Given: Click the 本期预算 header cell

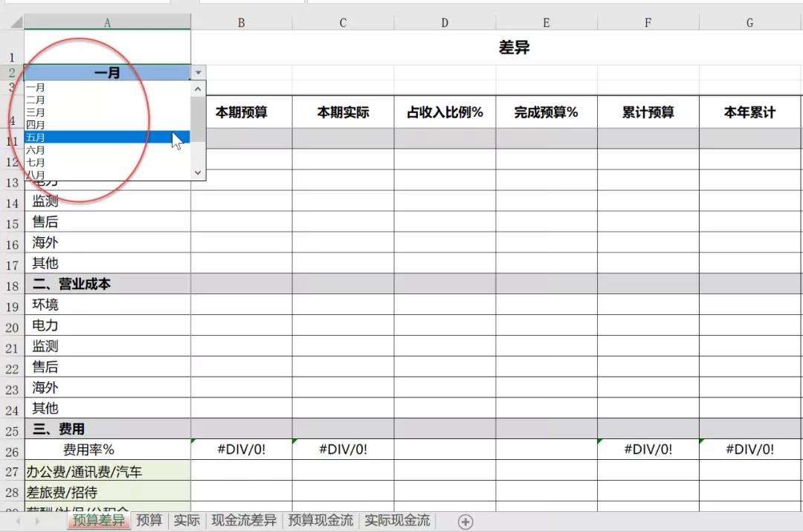Looking at the screenshot, I should pyautogui.click(x=242, y=112).
